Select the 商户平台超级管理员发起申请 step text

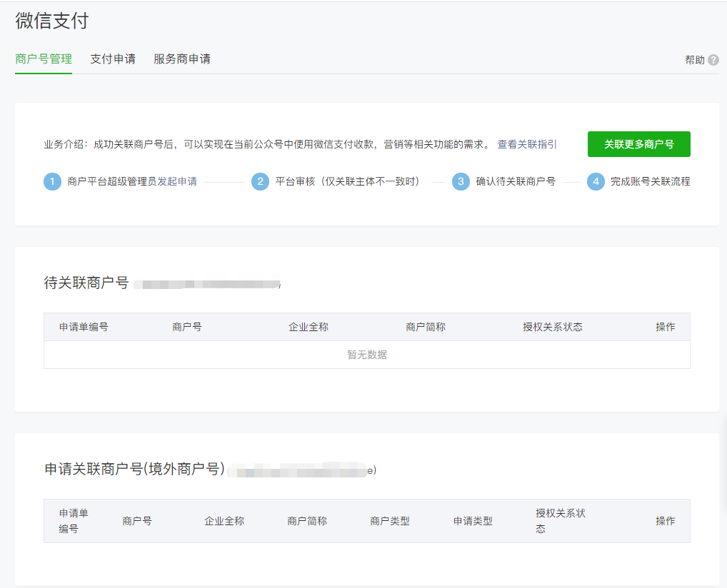point(132,181)
